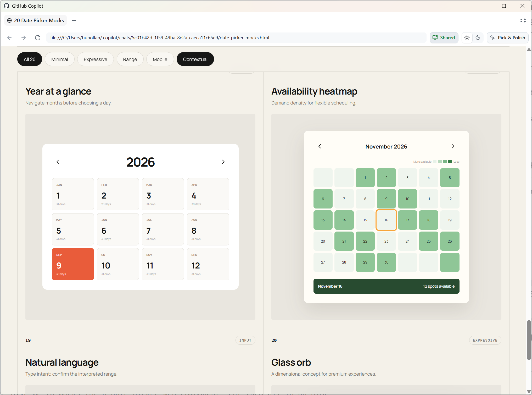Reload the page with refresh icon
Image resolution: width=532 pixels, height=395 pixels.
38,38
